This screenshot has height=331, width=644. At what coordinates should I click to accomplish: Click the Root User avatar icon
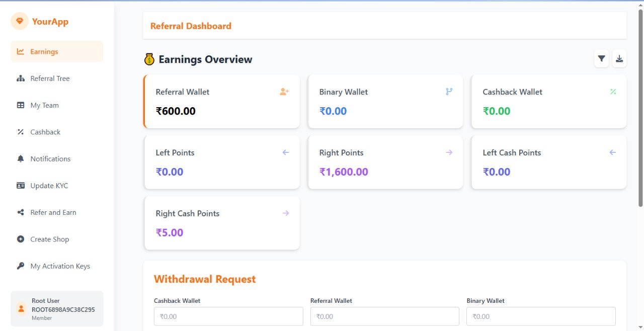(x=21, y=308)
